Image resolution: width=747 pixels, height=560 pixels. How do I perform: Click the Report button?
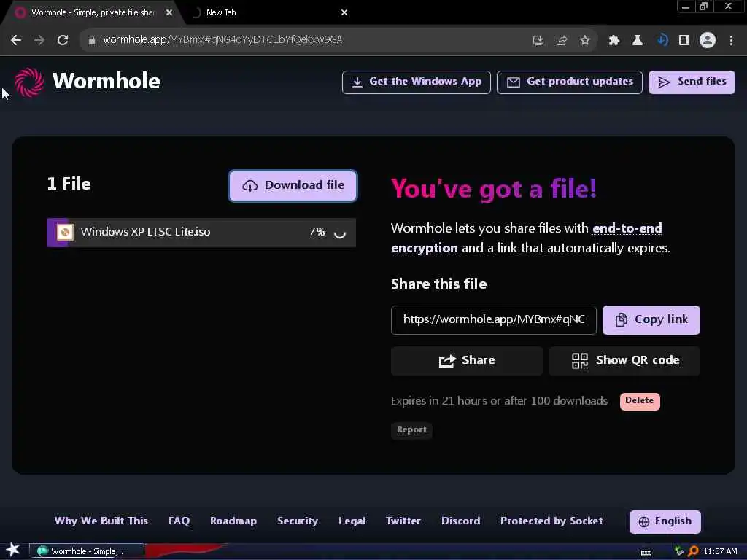pos(411,430)
